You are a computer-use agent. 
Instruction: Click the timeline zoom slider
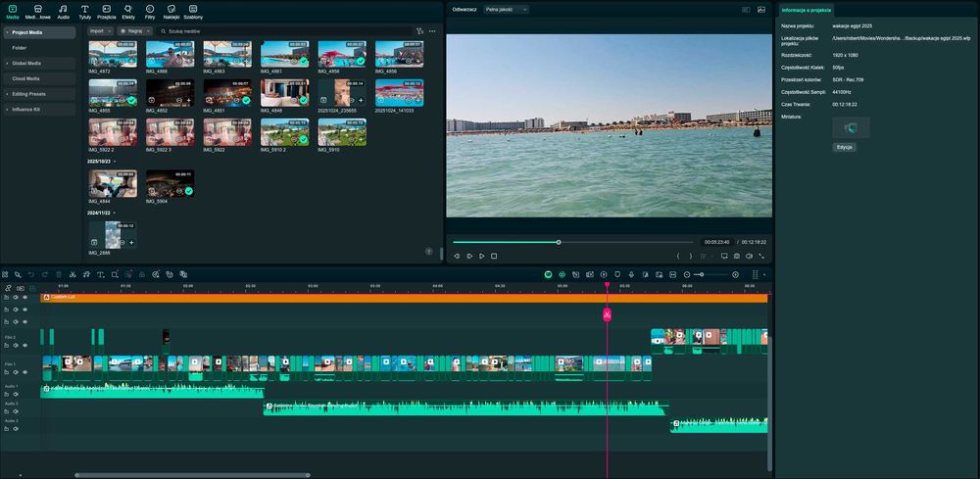coord(711,274)
